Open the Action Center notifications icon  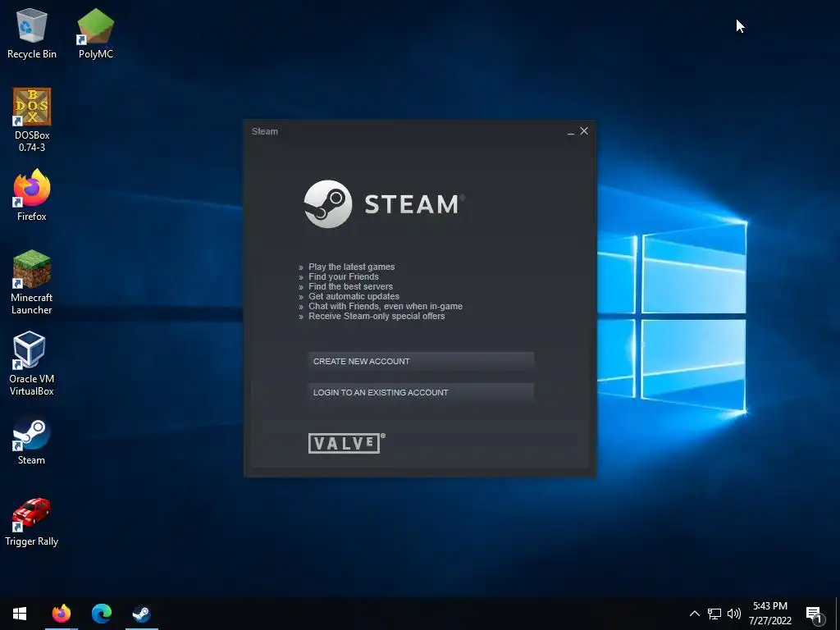click(x=815, y=615)
